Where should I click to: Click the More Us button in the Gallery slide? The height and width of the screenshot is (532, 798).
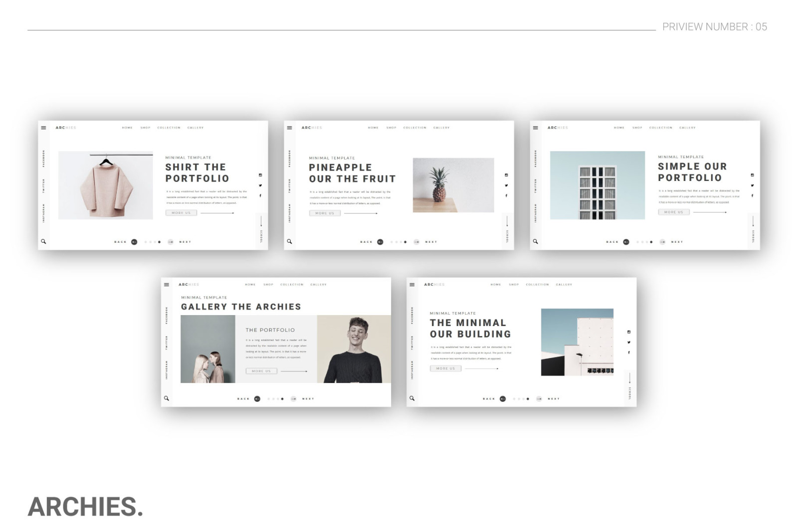261,371
